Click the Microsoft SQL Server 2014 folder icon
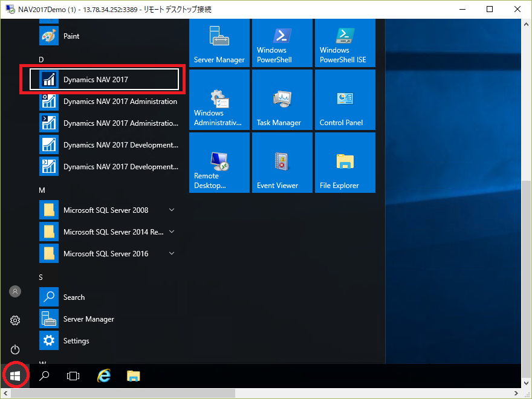This screenshot has height=399, width=532. pyautogui.click(x=49, y=232)
